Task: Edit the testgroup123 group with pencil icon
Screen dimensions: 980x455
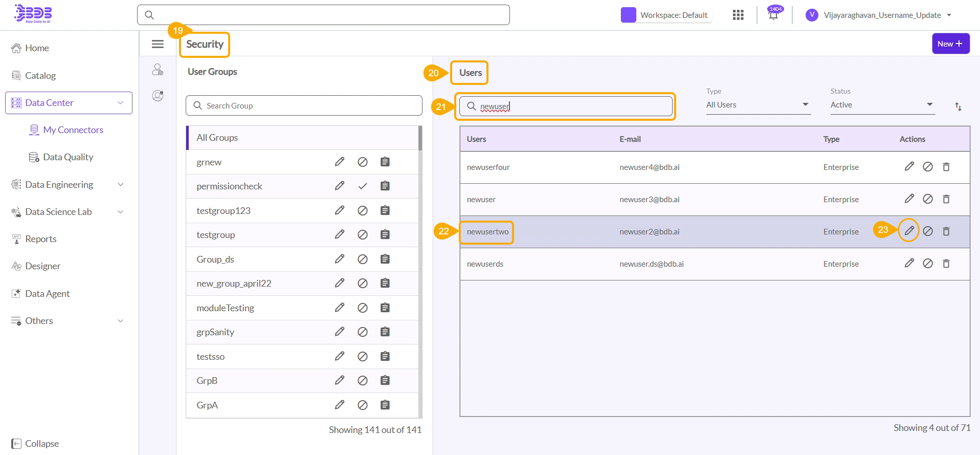Action: [x=340, y=210]
